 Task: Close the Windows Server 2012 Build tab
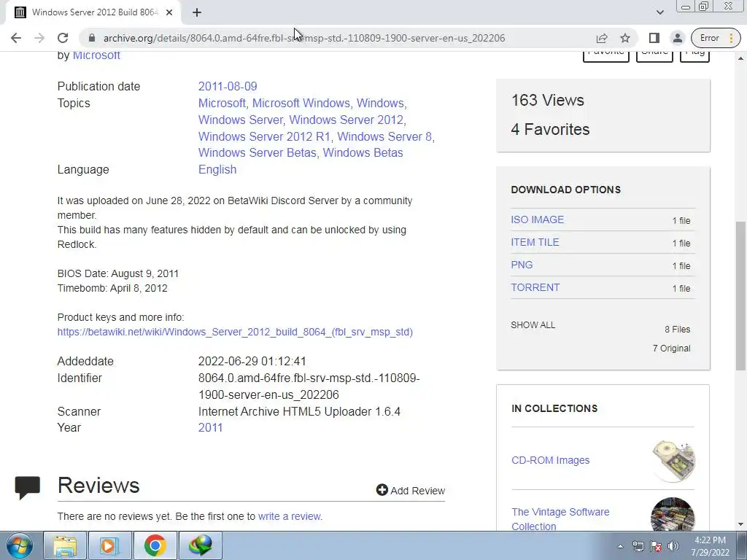[169, 12]
